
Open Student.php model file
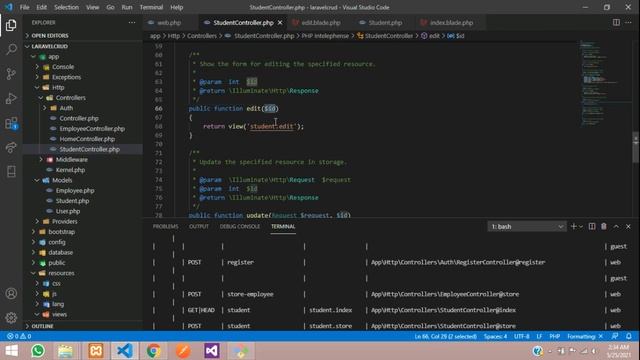(x=72, y=201)
